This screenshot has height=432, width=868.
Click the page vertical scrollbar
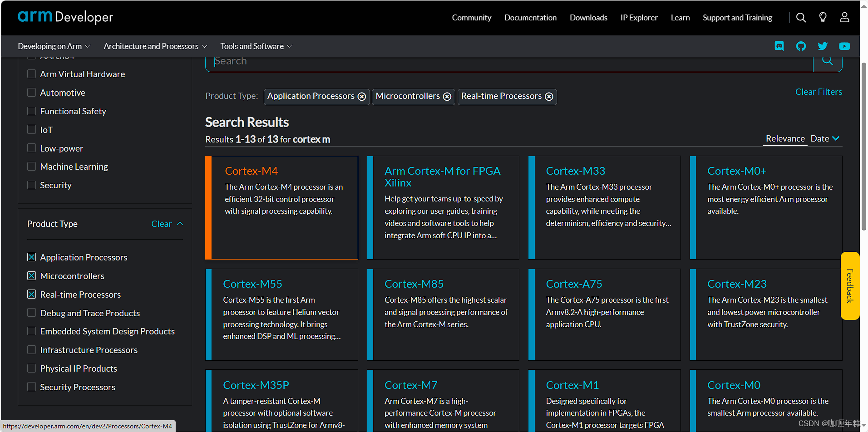tap(864, 146)
